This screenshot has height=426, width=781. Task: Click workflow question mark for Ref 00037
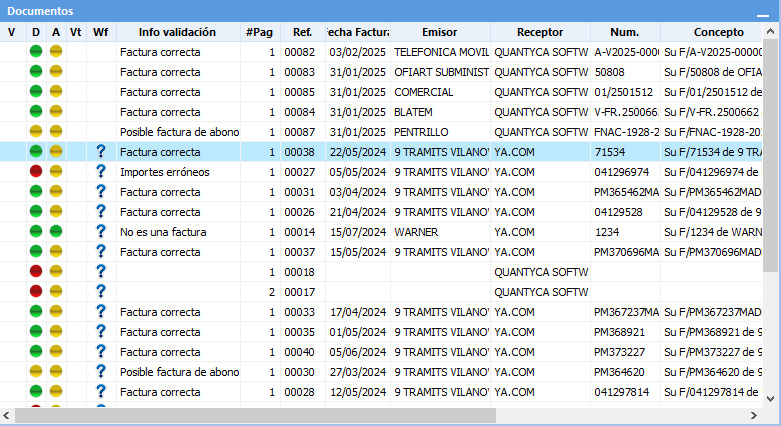(101, 251)
